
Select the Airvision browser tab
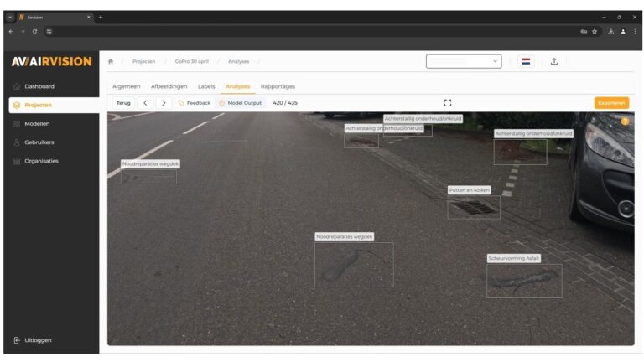(x=55, y=18)
